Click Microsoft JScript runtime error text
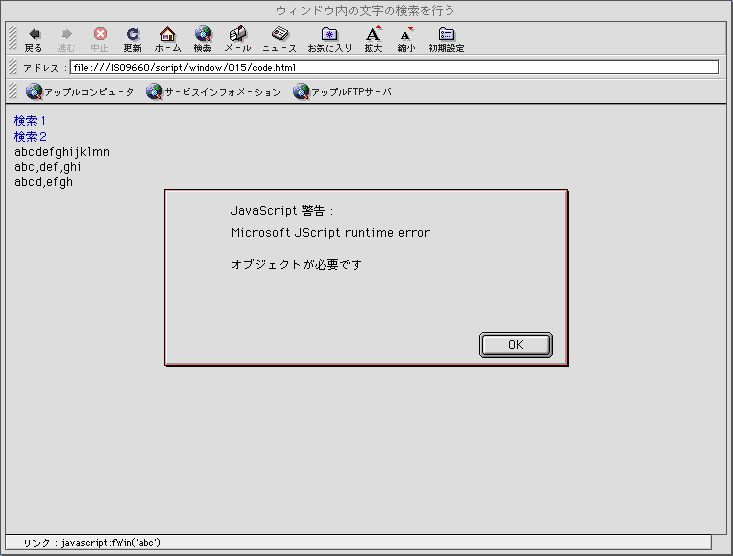 [330, 232]
